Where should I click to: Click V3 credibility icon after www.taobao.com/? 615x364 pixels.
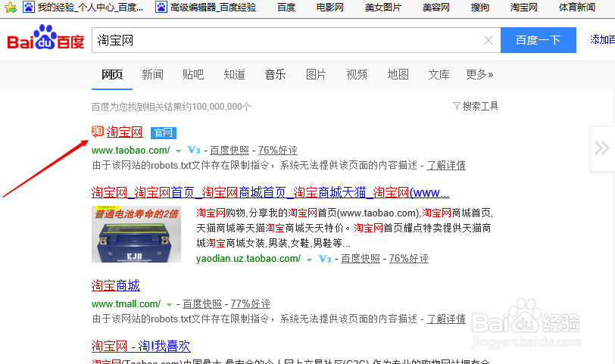coord(194,150)
